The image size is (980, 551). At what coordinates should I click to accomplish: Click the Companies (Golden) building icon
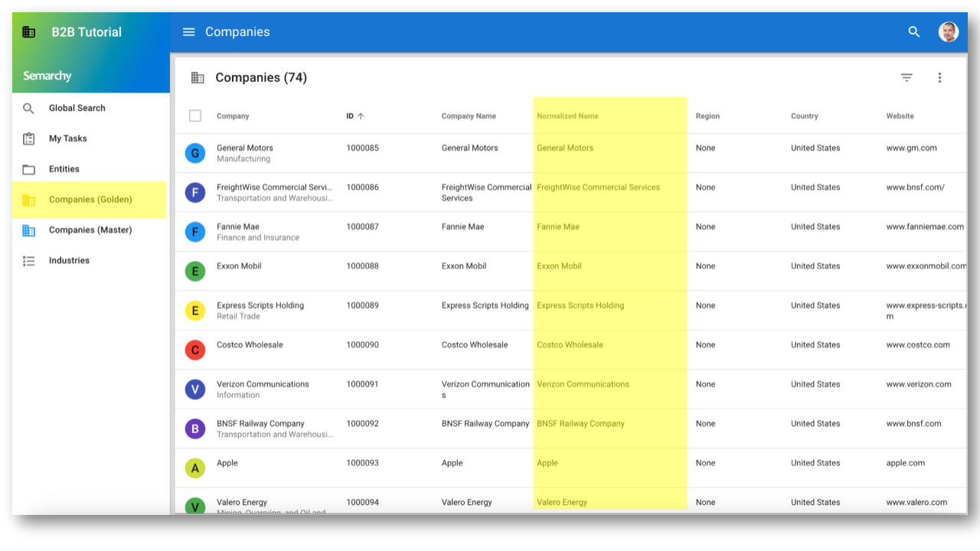pyautogui.click(x=28, y=200)
